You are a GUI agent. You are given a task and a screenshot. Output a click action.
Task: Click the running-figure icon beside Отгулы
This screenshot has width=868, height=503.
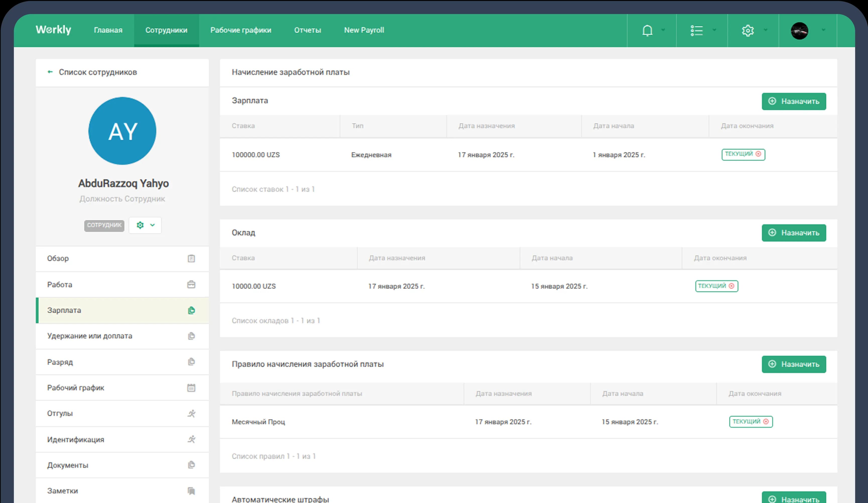(x=191, y=413)
